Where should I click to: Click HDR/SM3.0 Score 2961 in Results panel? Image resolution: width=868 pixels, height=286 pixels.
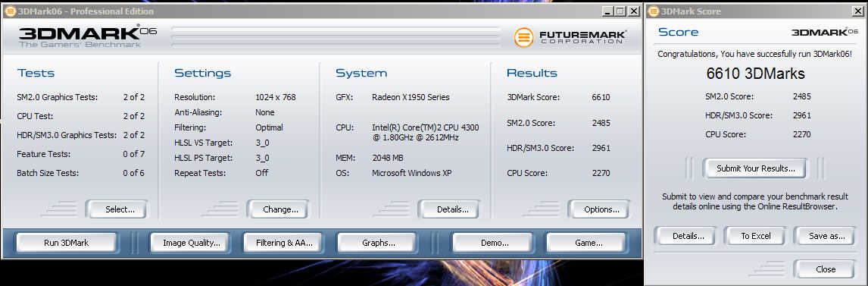tap(601, 148)
